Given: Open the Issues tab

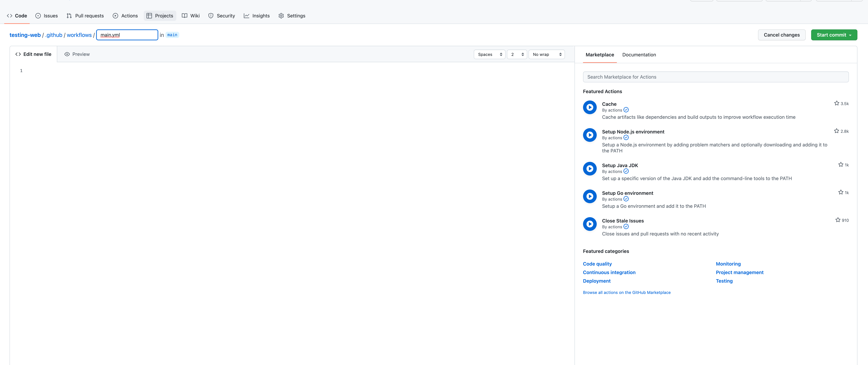Looking at the screenshot, I should (46, 16).
